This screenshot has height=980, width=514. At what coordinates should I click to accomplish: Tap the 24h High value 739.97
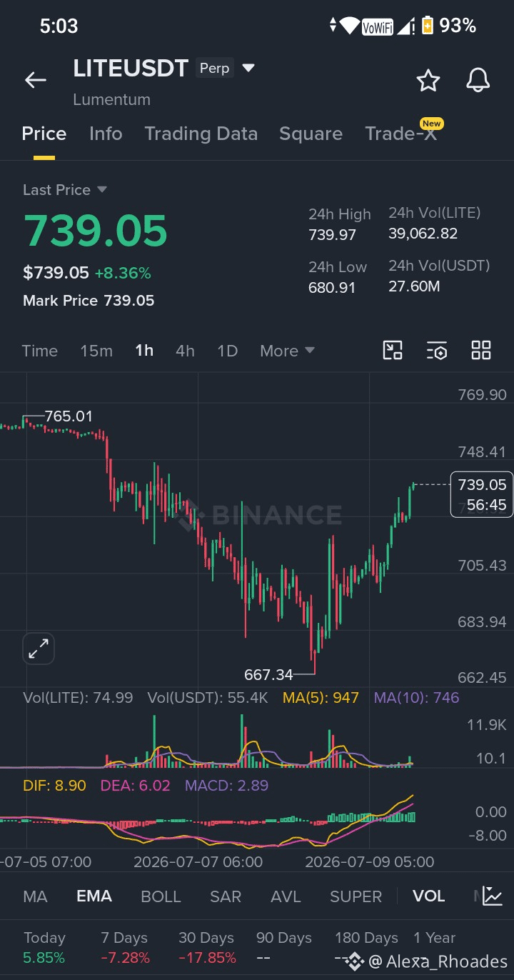[332, 234]
